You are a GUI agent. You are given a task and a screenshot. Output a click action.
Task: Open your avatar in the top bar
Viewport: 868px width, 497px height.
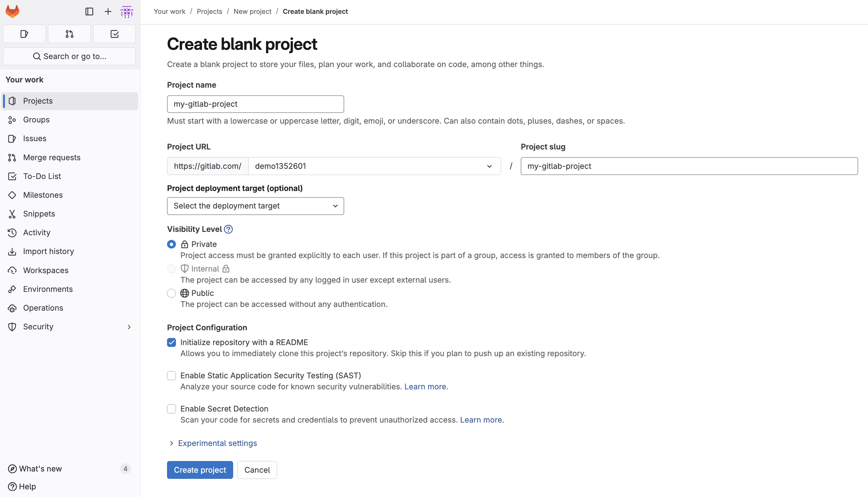[x=126, y=11]
